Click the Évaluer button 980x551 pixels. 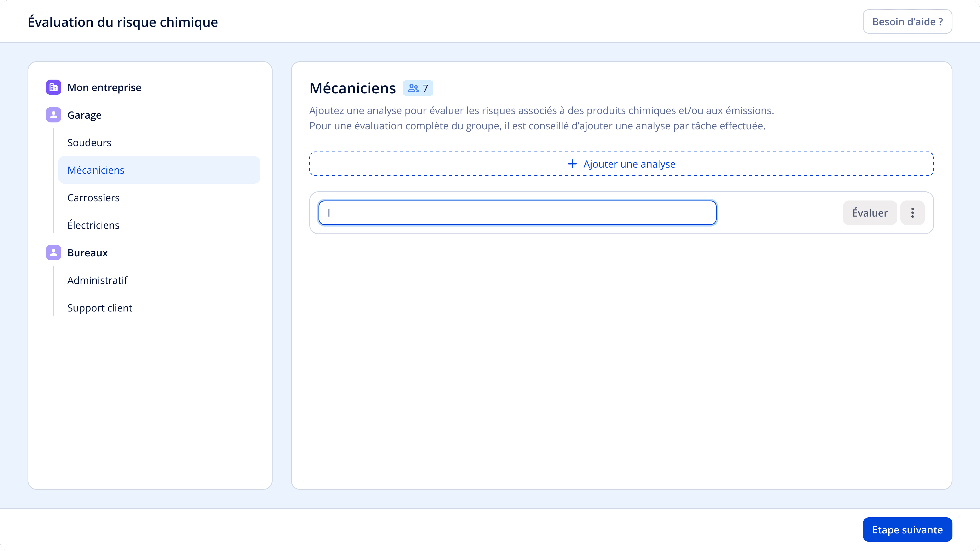(870, 212)
